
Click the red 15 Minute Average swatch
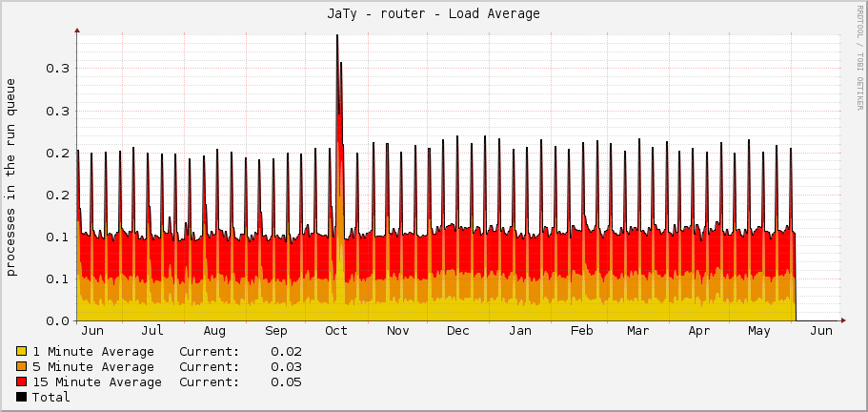22,382
